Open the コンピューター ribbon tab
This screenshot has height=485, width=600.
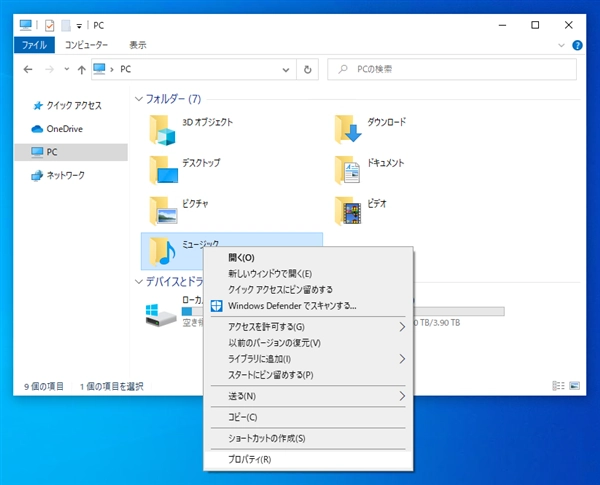(86, 45)
